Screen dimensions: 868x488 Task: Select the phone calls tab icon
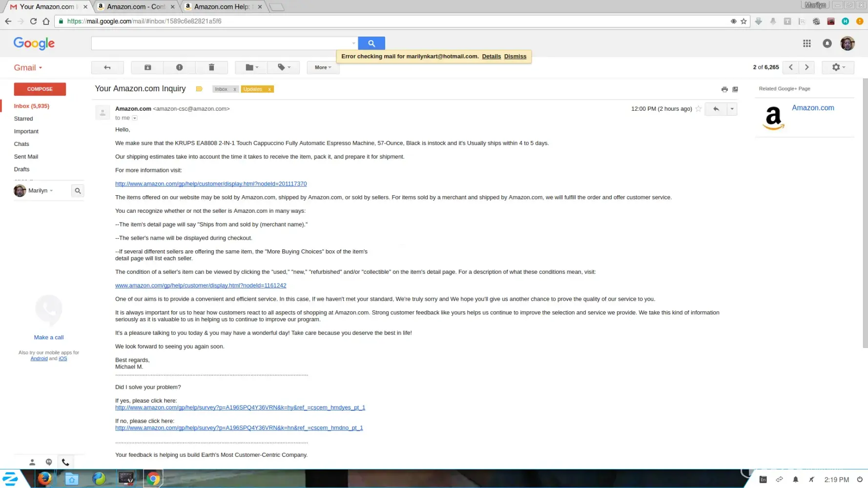[65, 462]
